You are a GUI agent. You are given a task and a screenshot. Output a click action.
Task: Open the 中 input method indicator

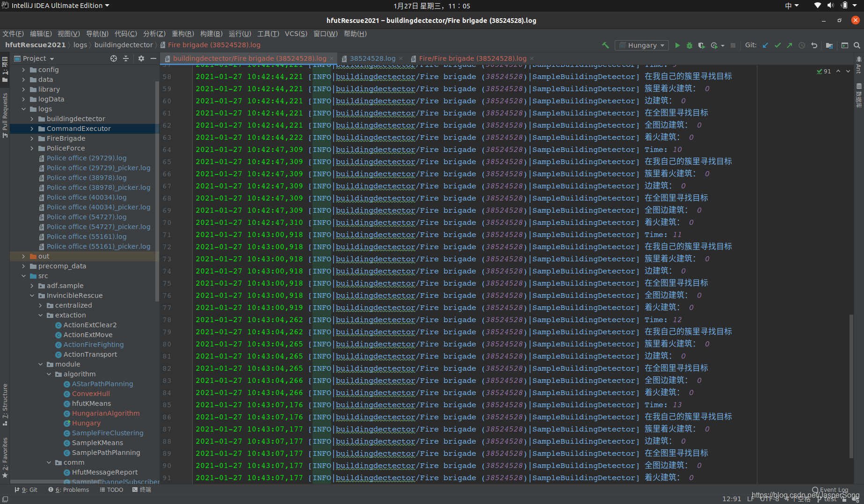[x=791, y=6]
